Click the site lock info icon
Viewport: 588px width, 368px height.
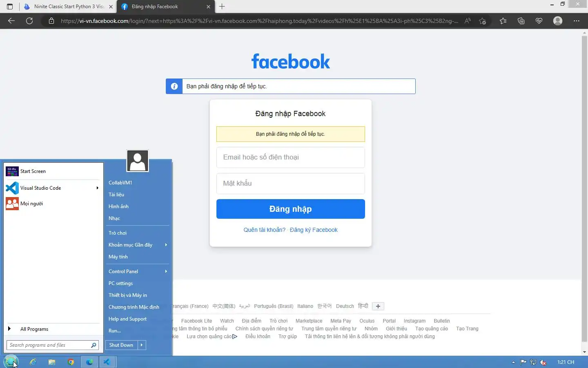pos(51,21)
